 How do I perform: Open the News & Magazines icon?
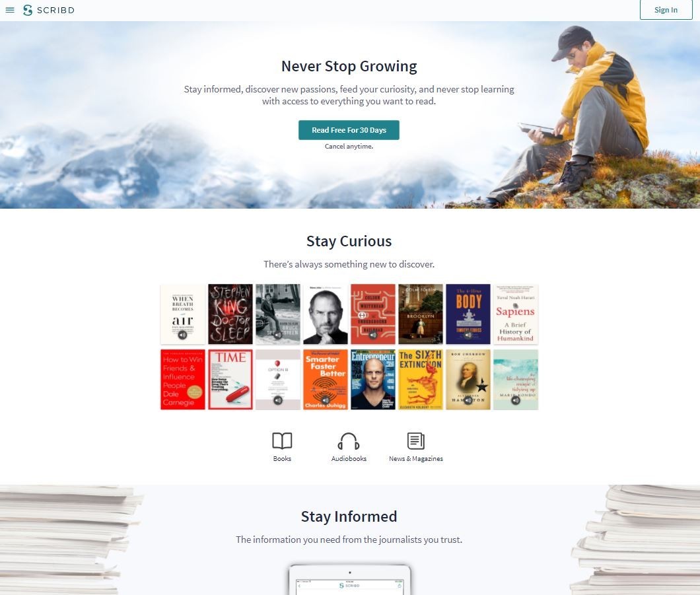(x=415, y=441)
